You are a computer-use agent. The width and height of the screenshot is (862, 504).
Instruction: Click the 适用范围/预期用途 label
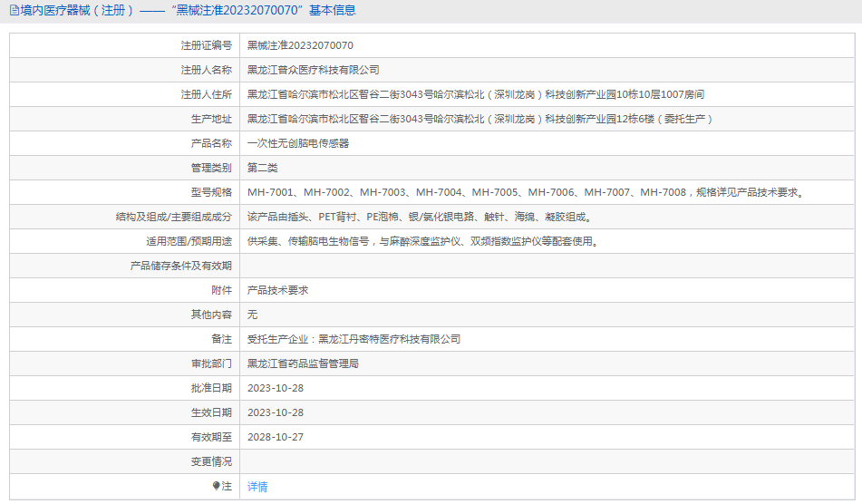[189, 241]
